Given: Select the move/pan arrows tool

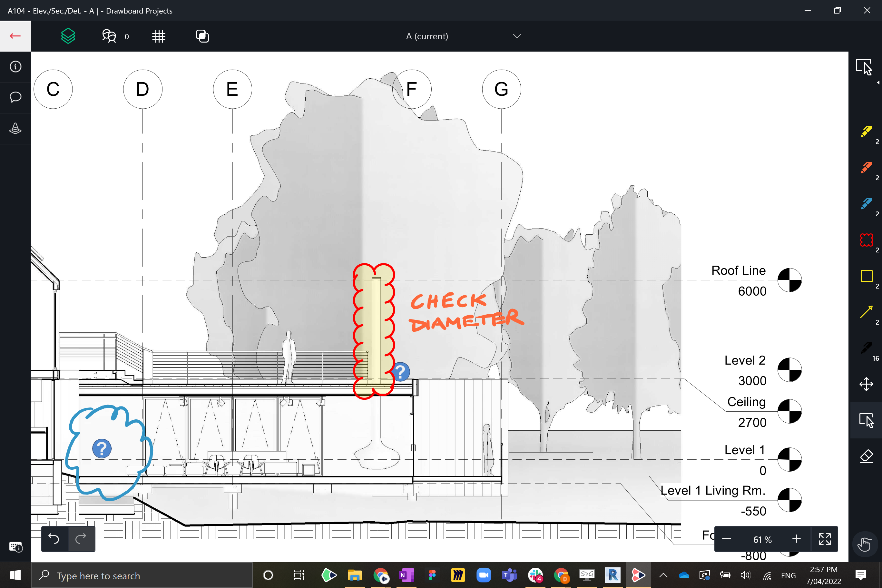Looking at the screenshot, I should pyautogui.click(x=866, y=384).
